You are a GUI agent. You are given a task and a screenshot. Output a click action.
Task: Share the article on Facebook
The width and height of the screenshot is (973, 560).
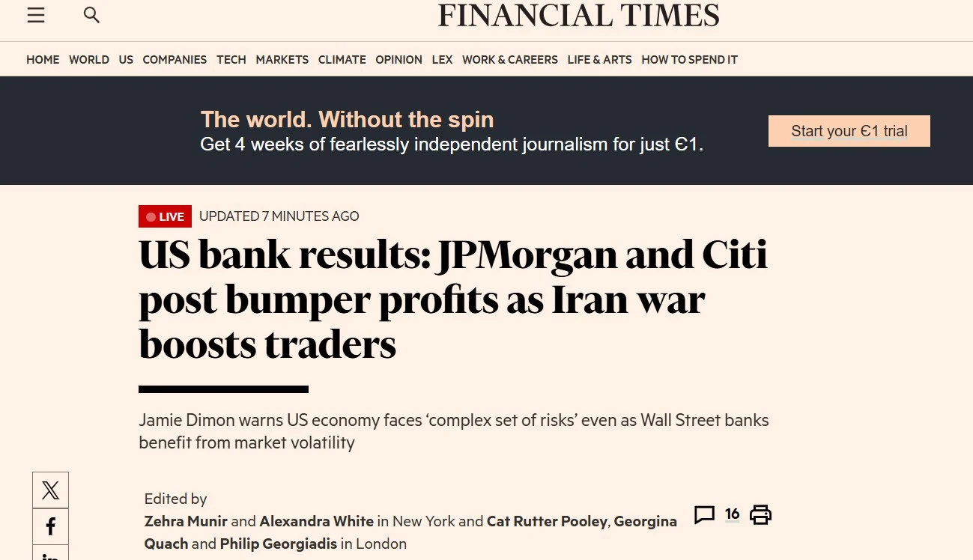[51, 526]
